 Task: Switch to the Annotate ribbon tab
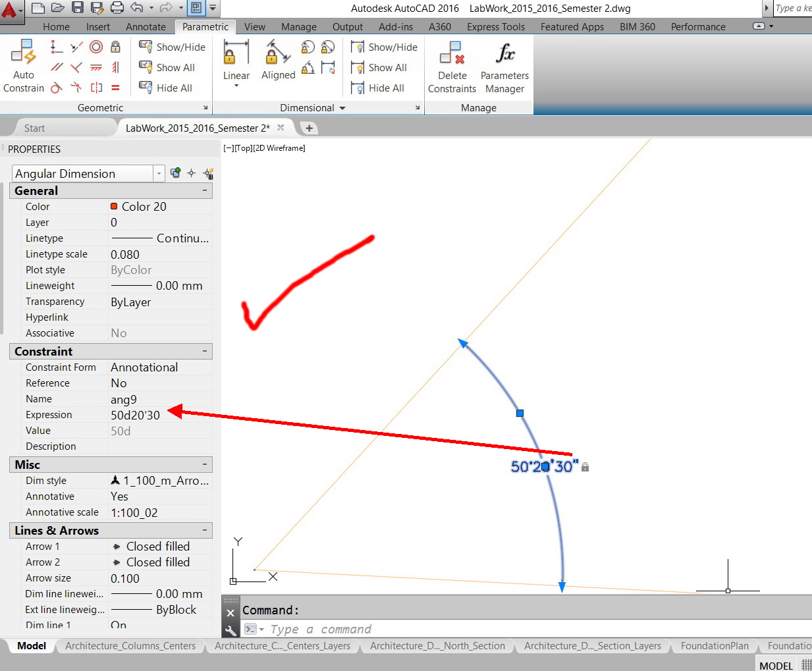[x=145, y=27]
